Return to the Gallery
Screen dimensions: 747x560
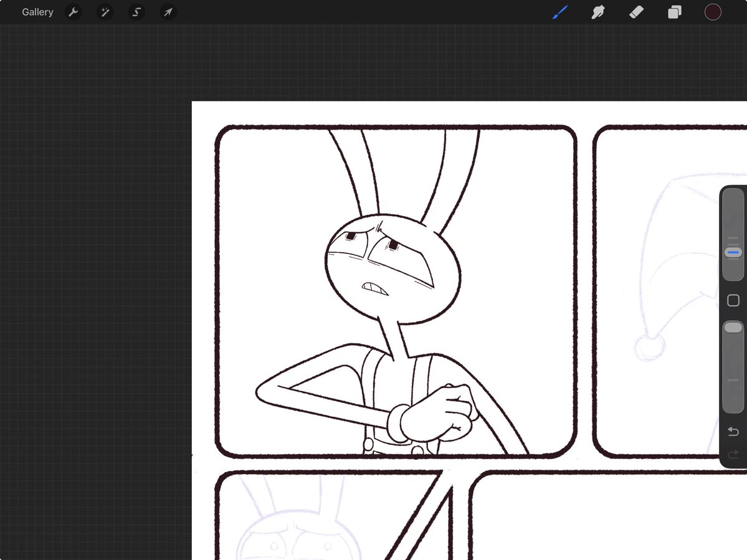[37, 12]
